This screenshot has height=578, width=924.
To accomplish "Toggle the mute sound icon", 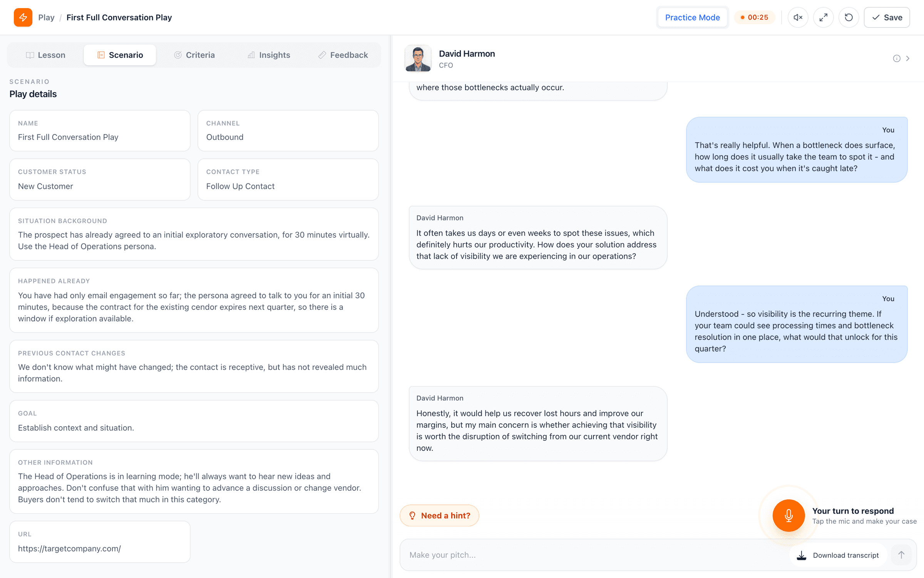I will (x=798, y=17).
